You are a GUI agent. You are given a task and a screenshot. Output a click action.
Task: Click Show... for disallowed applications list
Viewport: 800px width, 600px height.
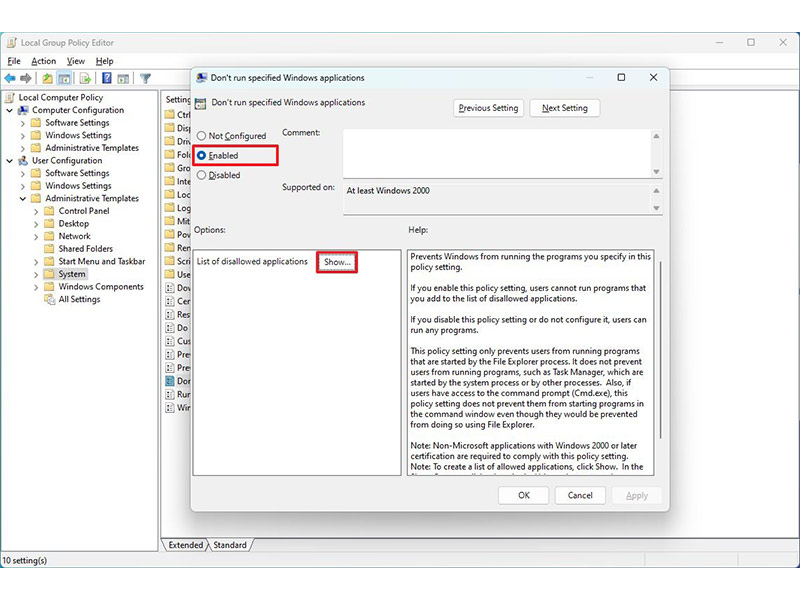pos(337,262)
